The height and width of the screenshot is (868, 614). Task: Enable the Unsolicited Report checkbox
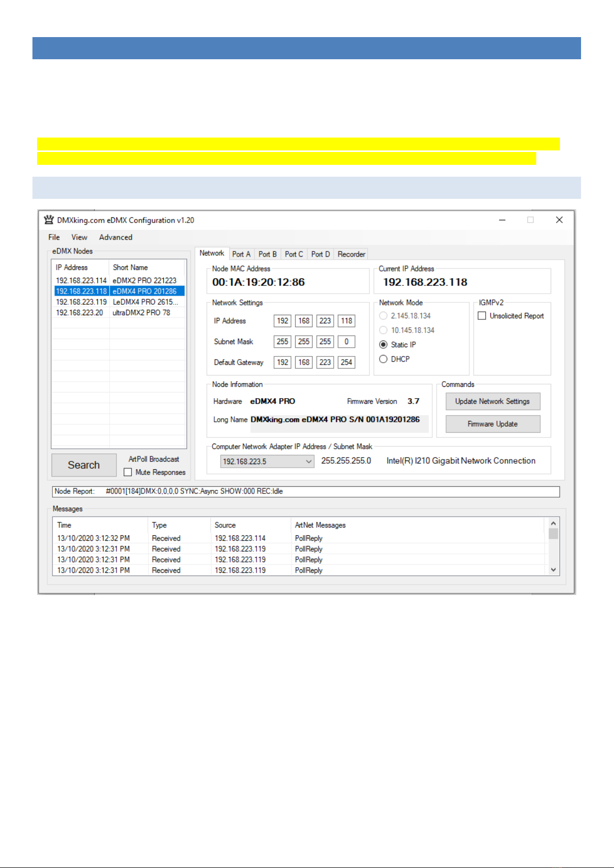[x=482, y=316]
